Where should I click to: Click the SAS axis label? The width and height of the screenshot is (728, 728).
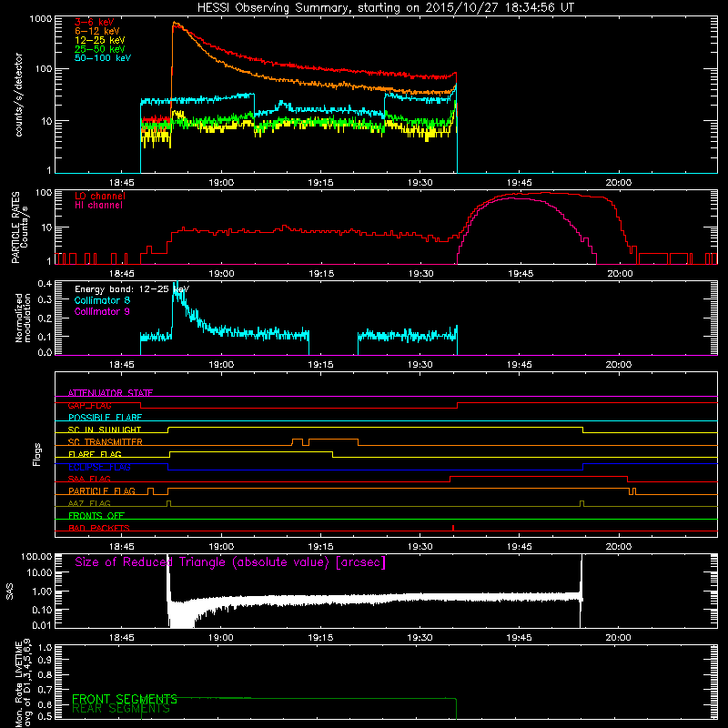(10, 591)
